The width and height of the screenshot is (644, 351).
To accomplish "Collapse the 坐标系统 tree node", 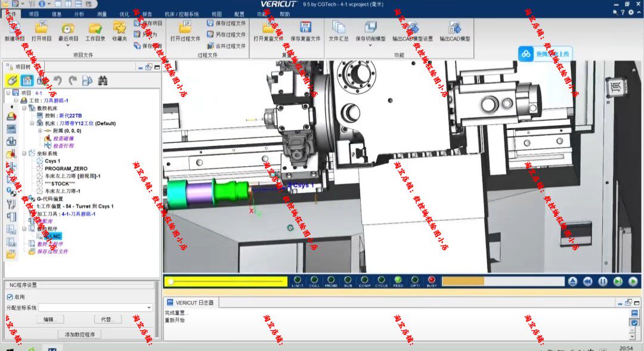I will pos(24,153).
